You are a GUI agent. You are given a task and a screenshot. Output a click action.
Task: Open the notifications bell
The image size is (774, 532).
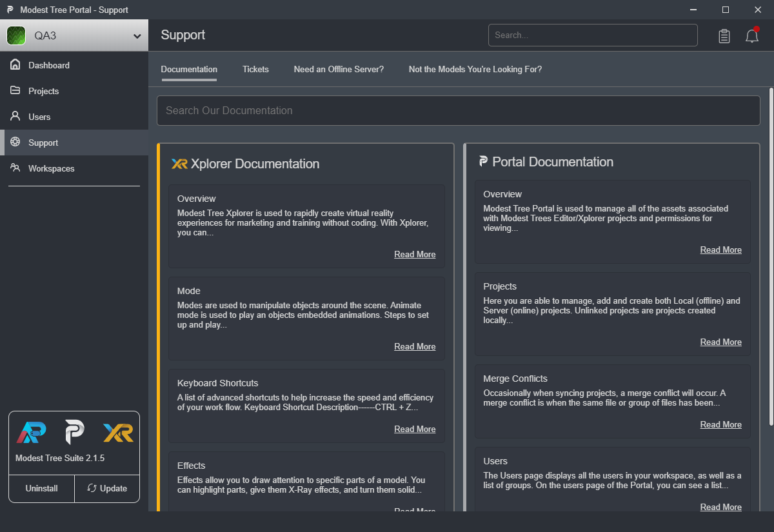coord(752,36)
